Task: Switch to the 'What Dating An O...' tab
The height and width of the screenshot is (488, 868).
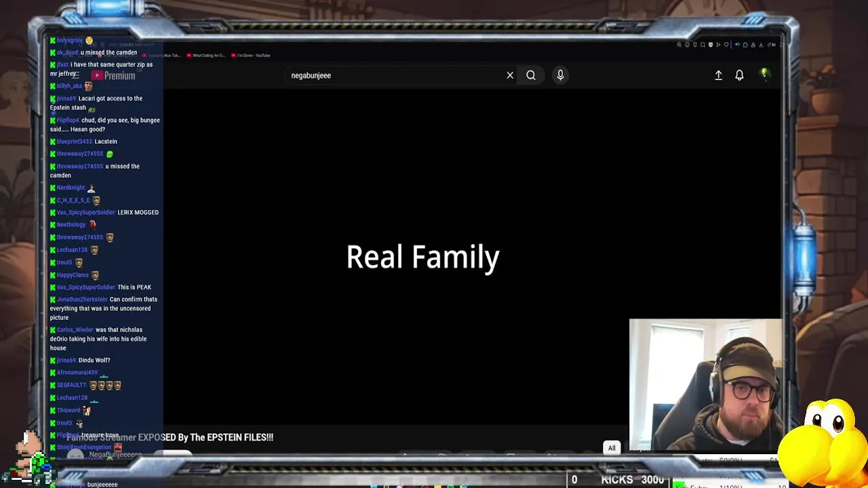Action: tap(205, 56)
